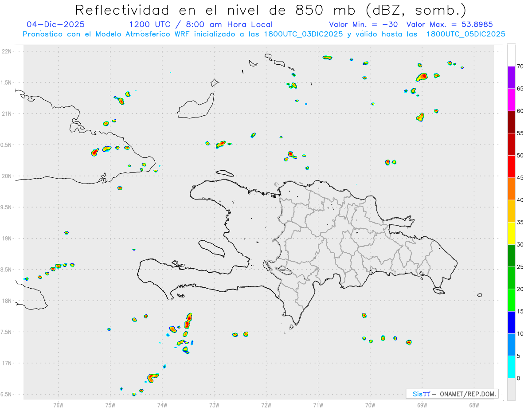Click the 'Valor Max. = 53.8985' readout
Screen dimensions: 532x411
pos(450,24)
